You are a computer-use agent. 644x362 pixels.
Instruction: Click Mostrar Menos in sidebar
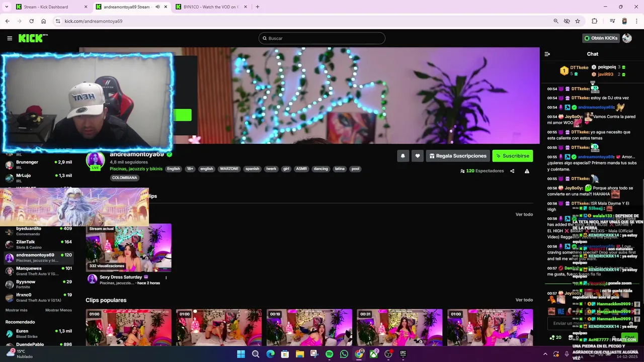point(58,310)
